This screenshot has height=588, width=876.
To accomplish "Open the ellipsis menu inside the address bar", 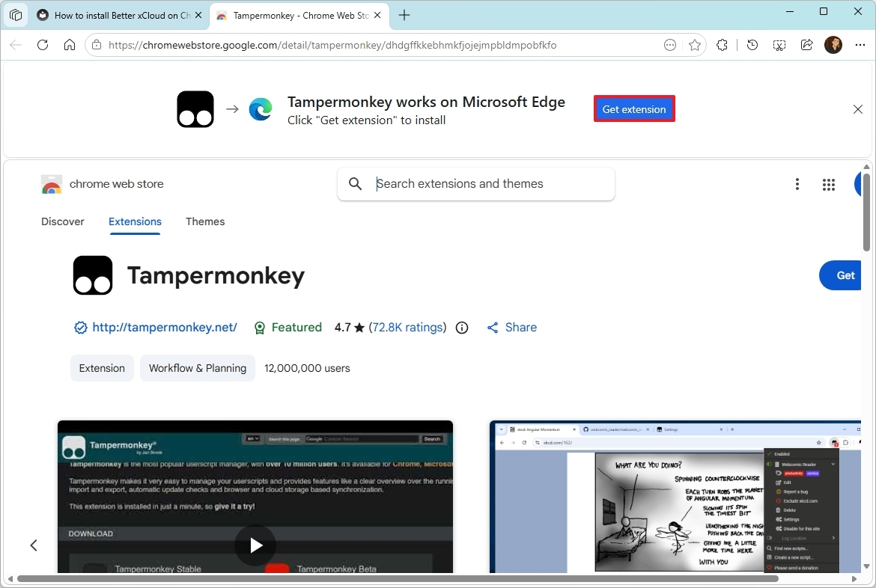I will point(669,45).
